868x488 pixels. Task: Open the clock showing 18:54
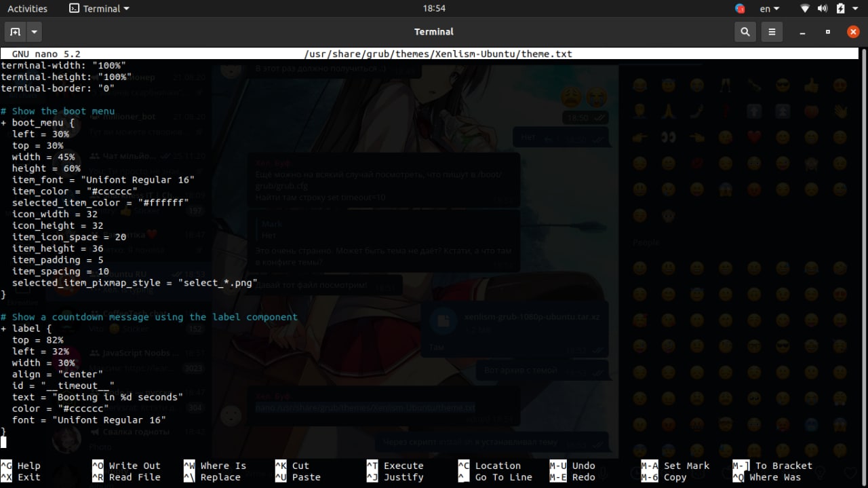[x=434, y=9]
